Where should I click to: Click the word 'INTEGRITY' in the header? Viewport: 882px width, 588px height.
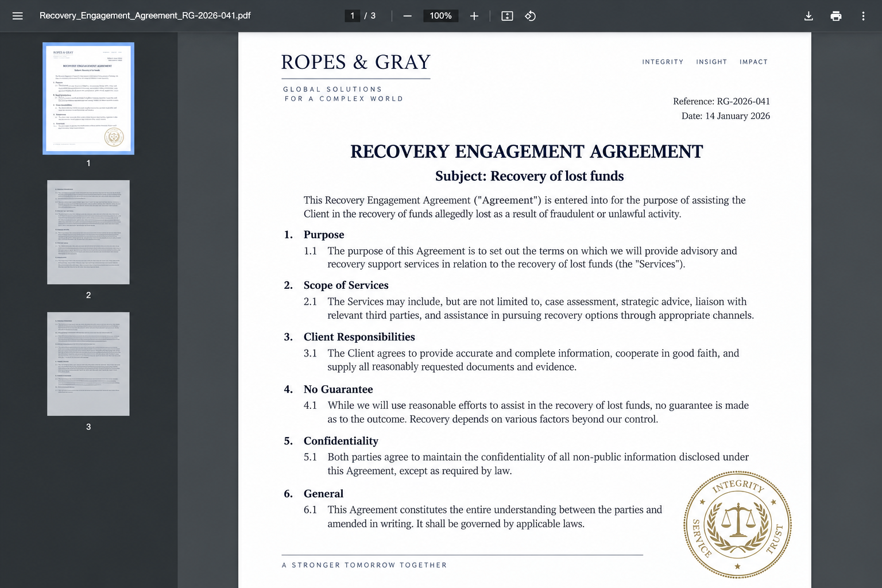[x=663, y=62]
